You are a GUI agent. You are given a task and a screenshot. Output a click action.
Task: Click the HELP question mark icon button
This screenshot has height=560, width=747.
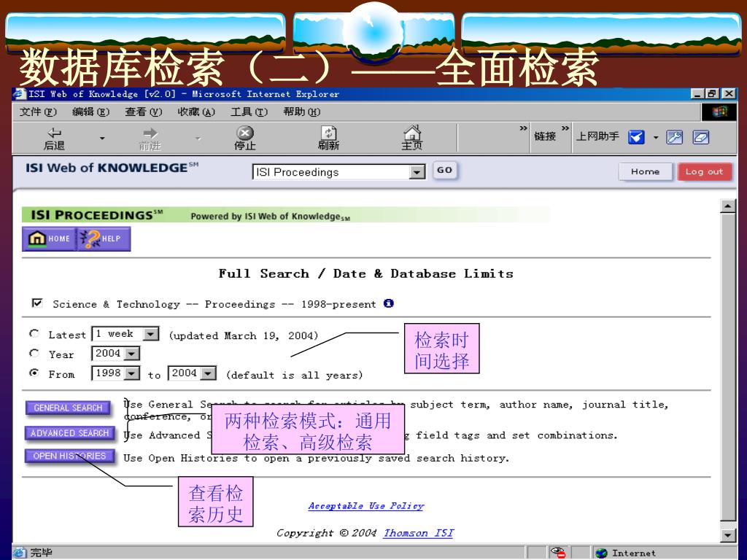pos(104,238)
